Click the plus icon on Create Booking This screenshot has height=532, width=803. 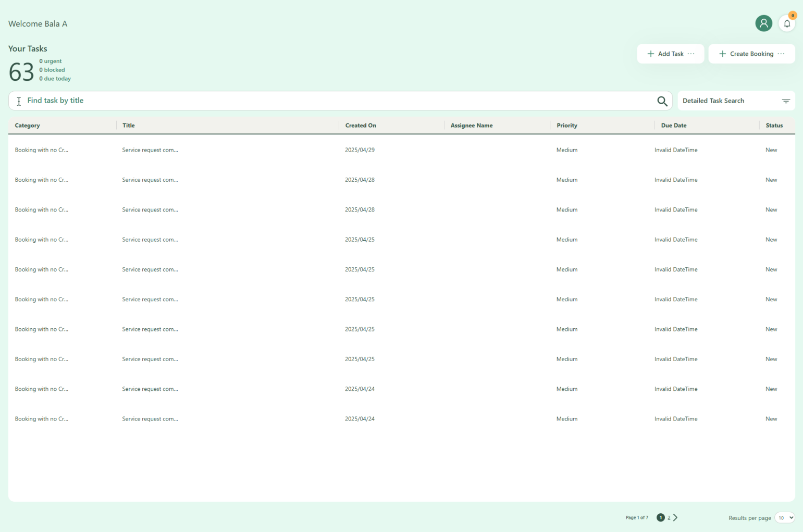(722, 54)
